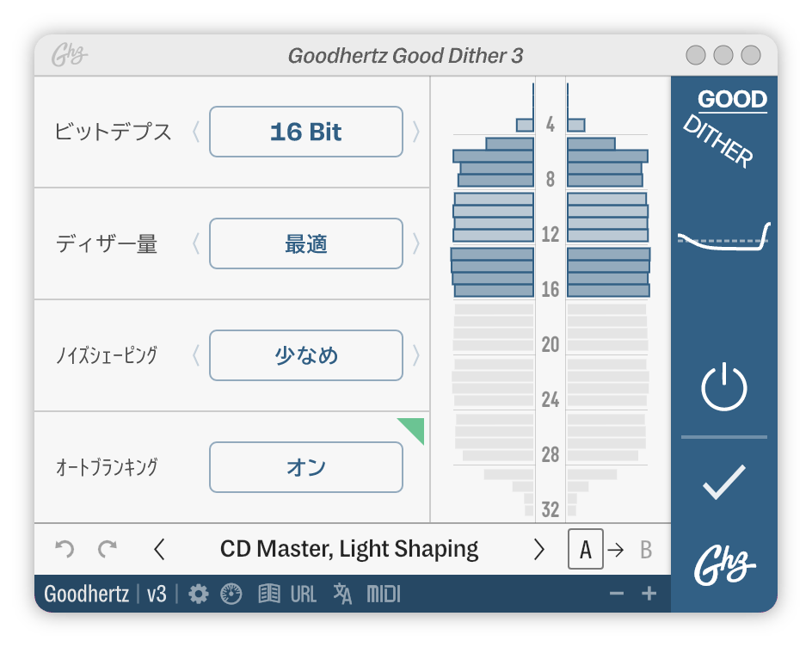Click the 16 mark on bit meter
Image resolution: width=812 pixels, height=647 pixels.
point(551,289)
